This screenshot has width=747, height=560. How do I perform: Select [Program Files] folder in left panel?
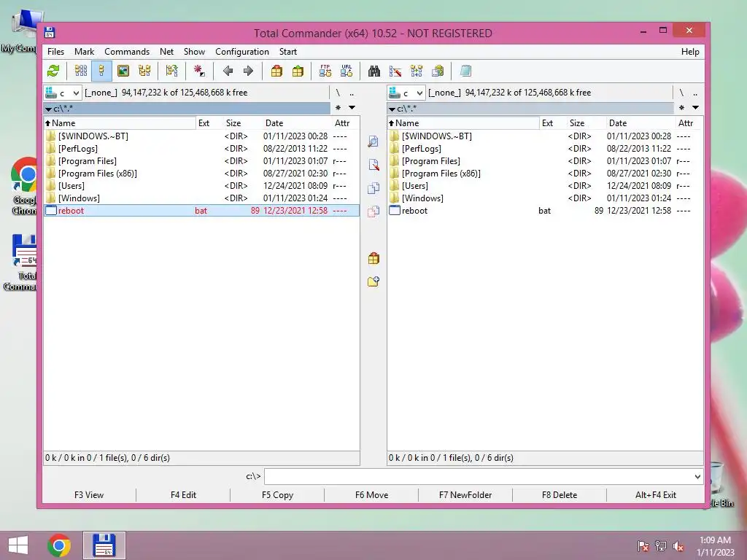point(201,161)
